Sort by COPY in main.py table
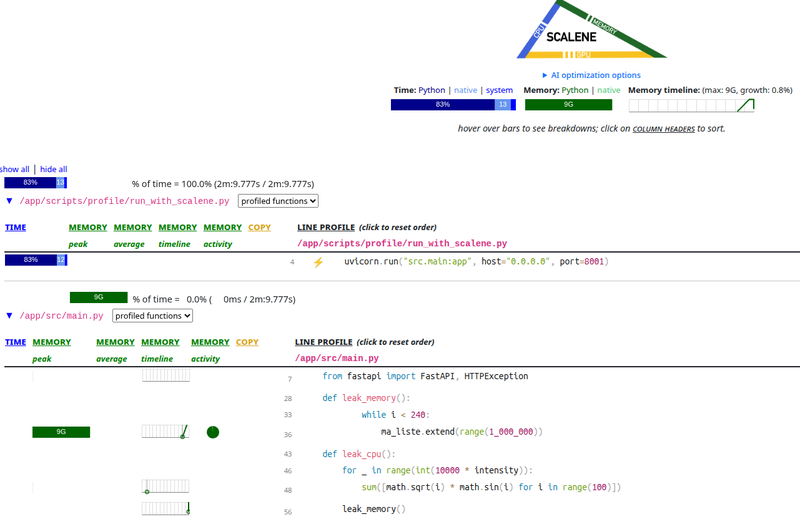 click(x=247, y=342)
